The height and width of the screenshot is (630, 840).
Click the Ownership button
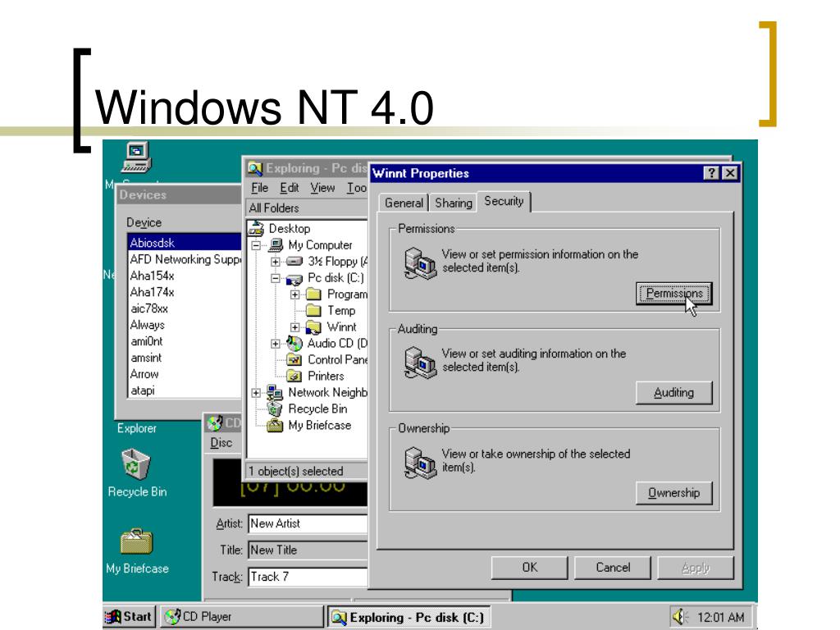[674, 493]
